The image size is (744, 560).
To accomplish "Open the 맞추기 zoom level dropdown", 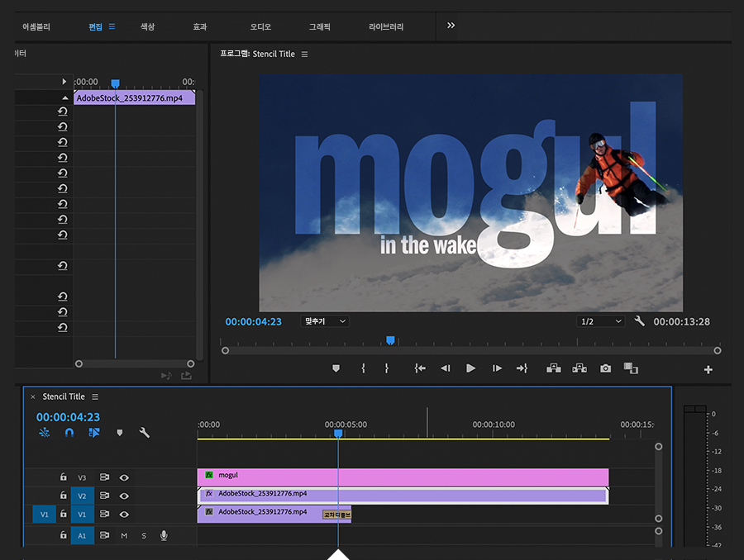I will (x=324, y=321).
